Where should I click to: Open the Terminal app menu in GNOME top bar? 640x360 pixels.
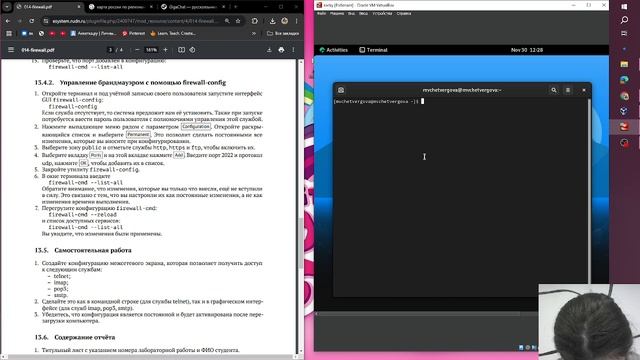click(x=373, y=50)
